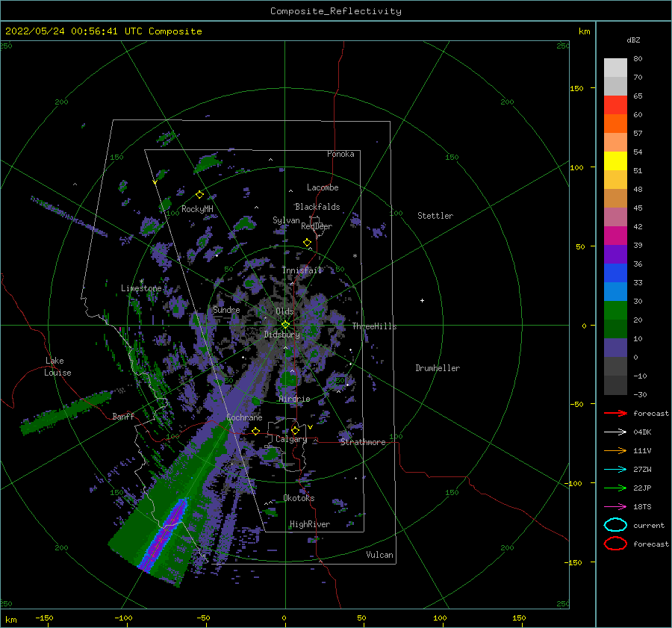Click the green echo band near Banff
The height and width of the screenshot is (628, 672).
pos(66,412)
